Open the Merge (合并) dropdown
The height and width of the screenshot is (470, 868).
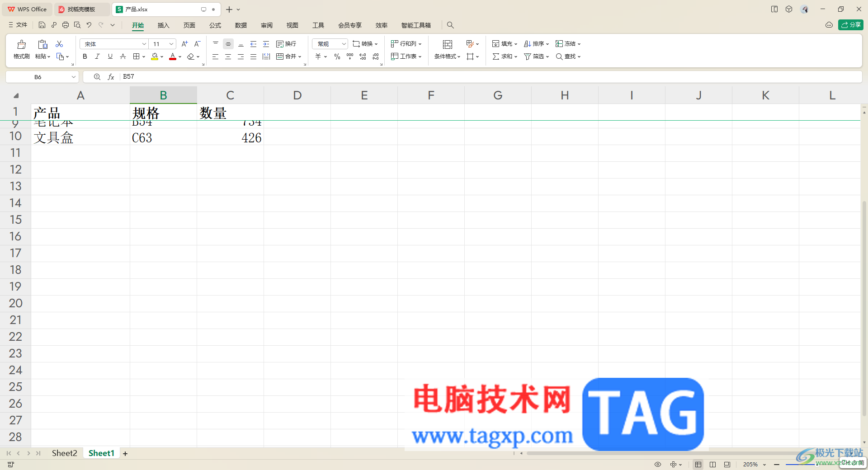(x=289, y=56)
